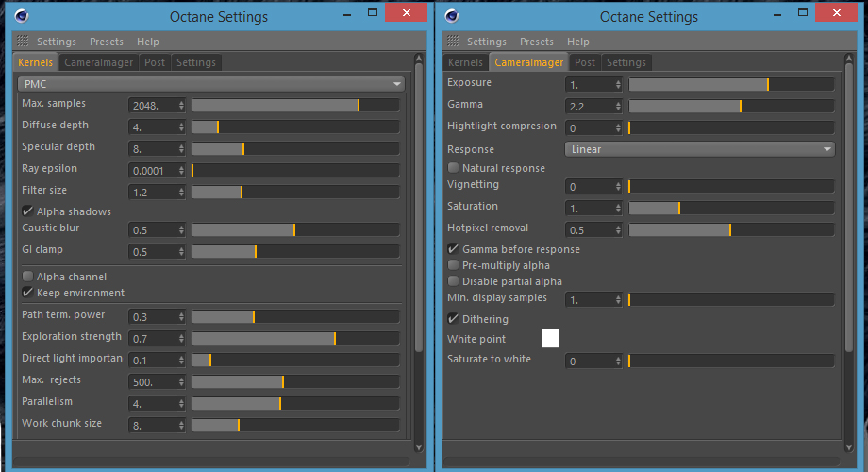Open Presets menu in left window

(107, 42)
